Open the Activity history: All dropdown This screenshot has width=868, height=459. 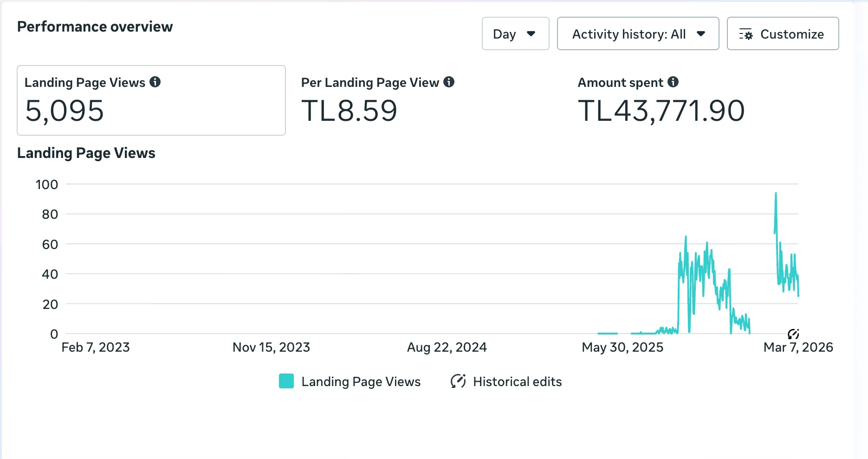(x=638, y=33)
